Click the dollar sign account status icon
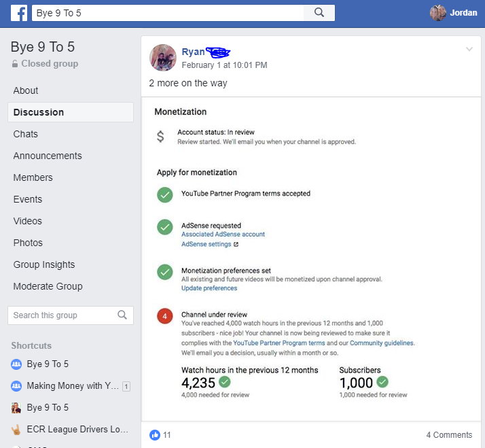485x448 pixels. click(x=160, y=136)
